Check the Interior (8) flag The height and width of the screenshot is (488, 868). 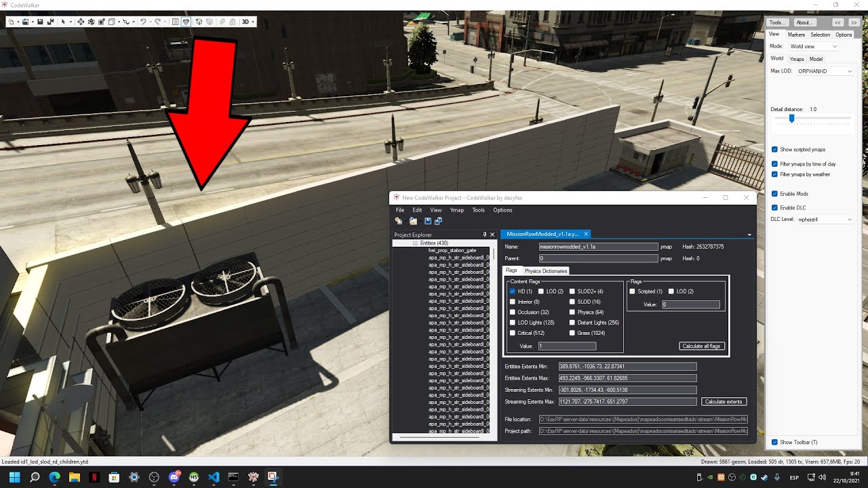[513, 302]
